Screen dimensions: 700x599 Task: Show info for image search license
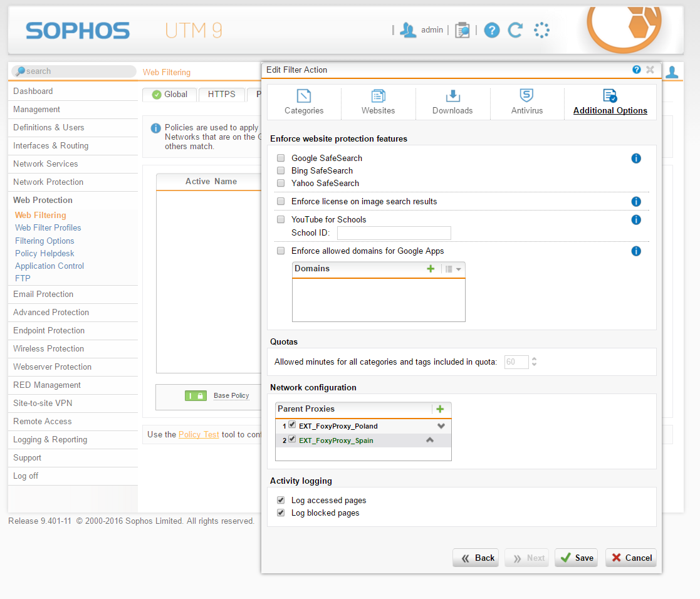[x=636, y=202]
